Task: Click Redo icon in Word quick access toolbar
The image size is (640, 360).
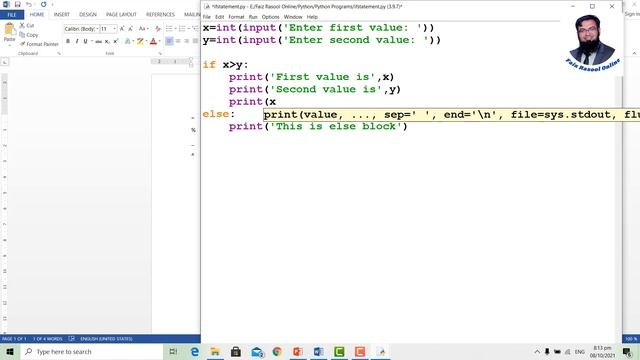Action: pos(43,4)
